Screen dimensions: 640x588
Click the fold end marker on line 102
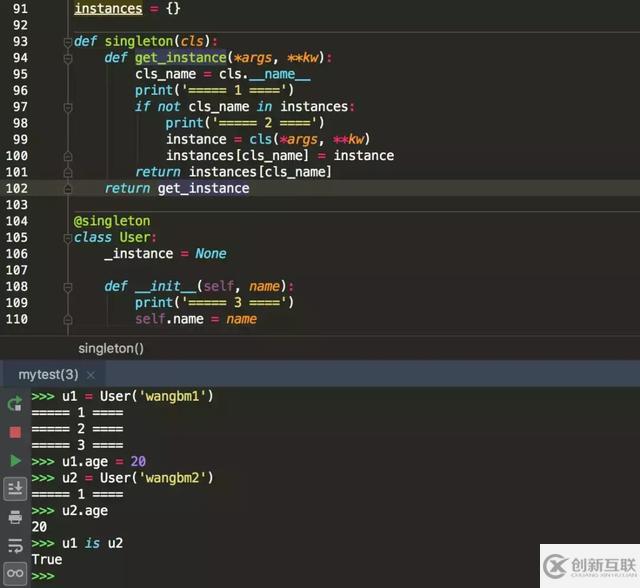pos(68,188)
